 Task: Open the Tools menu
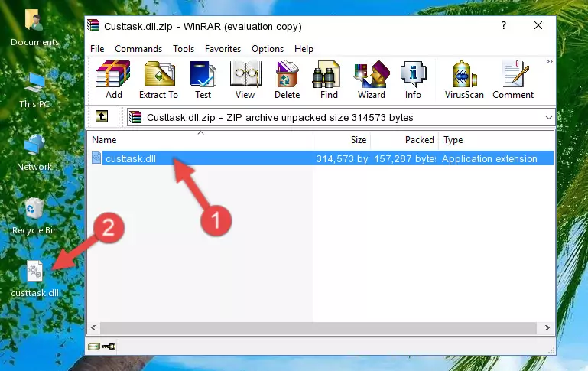click(x=184, y=49)
